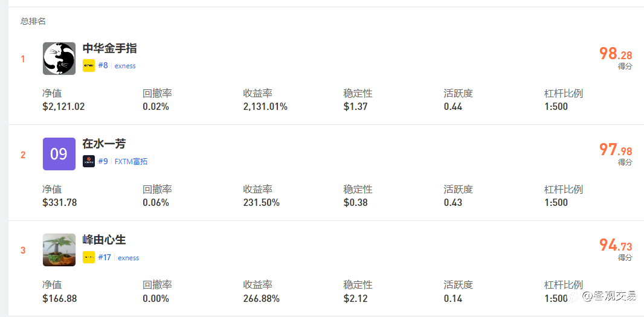This screenshot has width=644, height=317.
Task: Open the 中华金手指 trader name
Action: pos(110,48)
